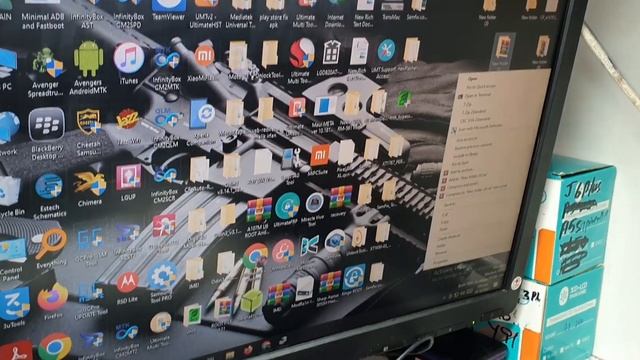Click the Mediatek Universal Tool label
640x360 pixels.
(x=241, y=21)
